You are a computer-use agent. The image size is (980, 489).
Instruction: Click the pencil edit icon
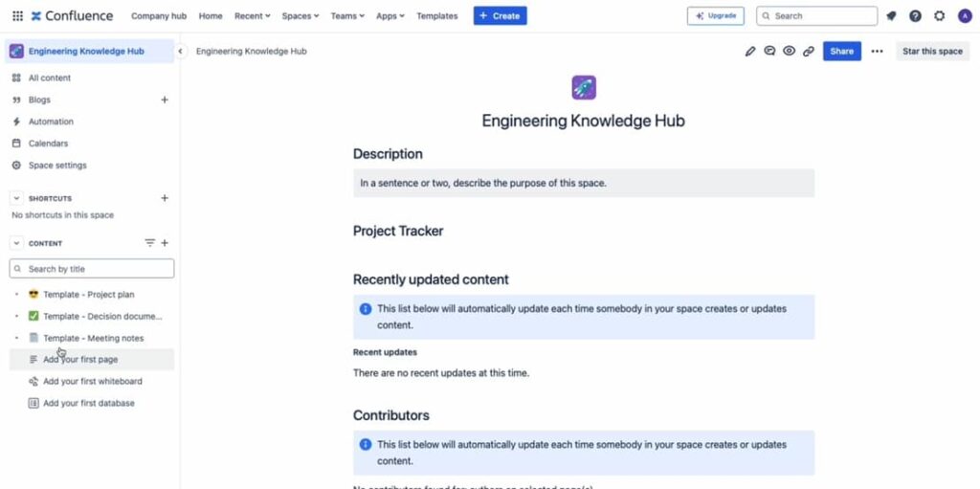point(750,52)
